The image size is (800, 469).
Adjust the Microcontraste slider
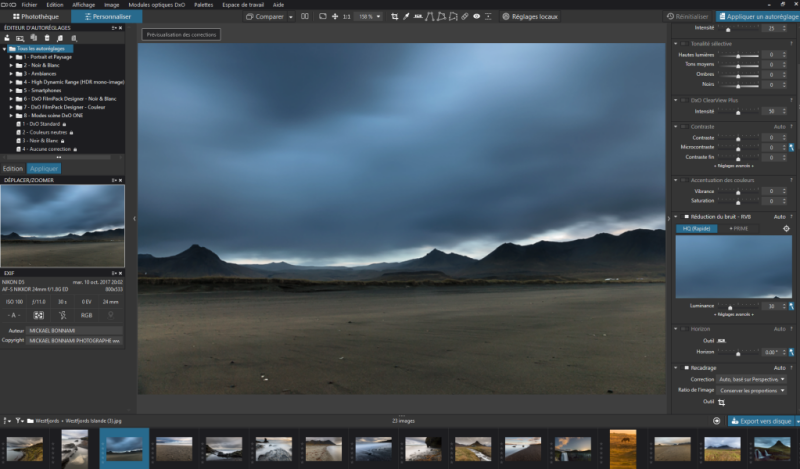tap(737, 147)
